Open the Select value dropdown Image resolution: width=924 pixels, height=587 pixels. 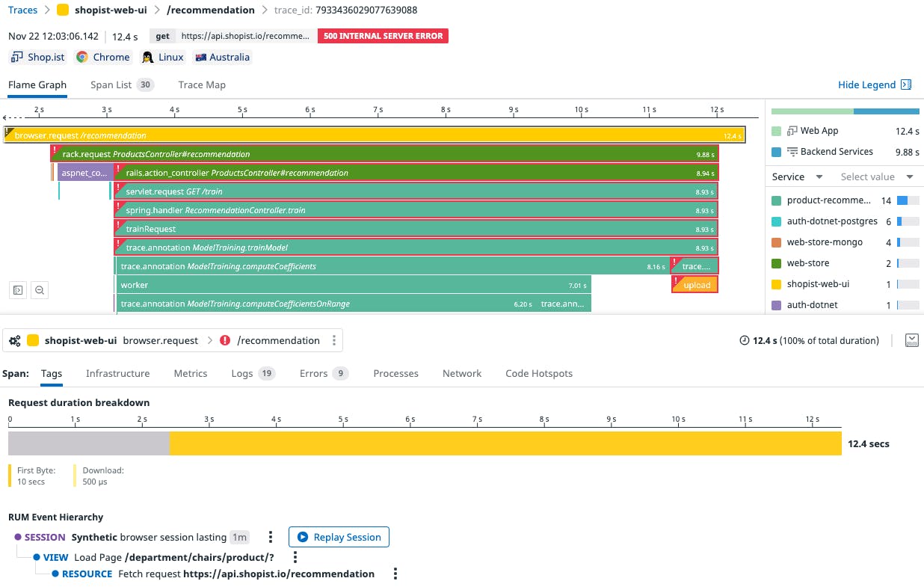pos(872,176)
